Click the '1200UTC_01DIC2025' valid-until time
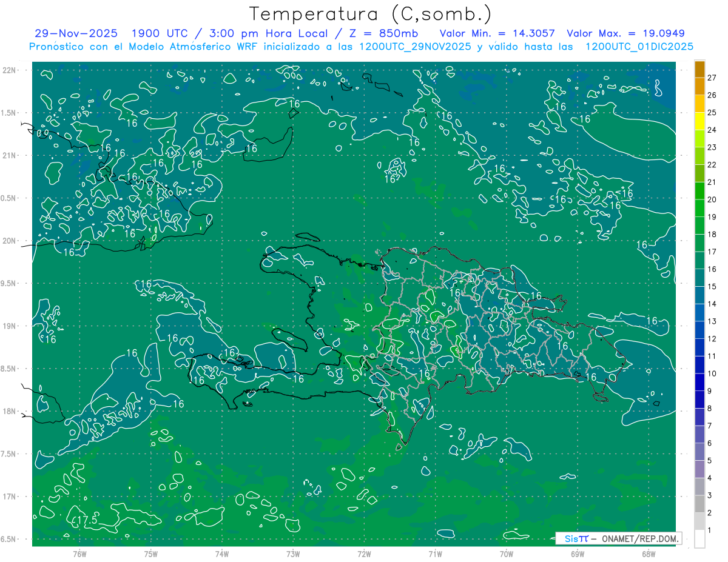Screen dimensions: 728x562 [x=639, y=47]
